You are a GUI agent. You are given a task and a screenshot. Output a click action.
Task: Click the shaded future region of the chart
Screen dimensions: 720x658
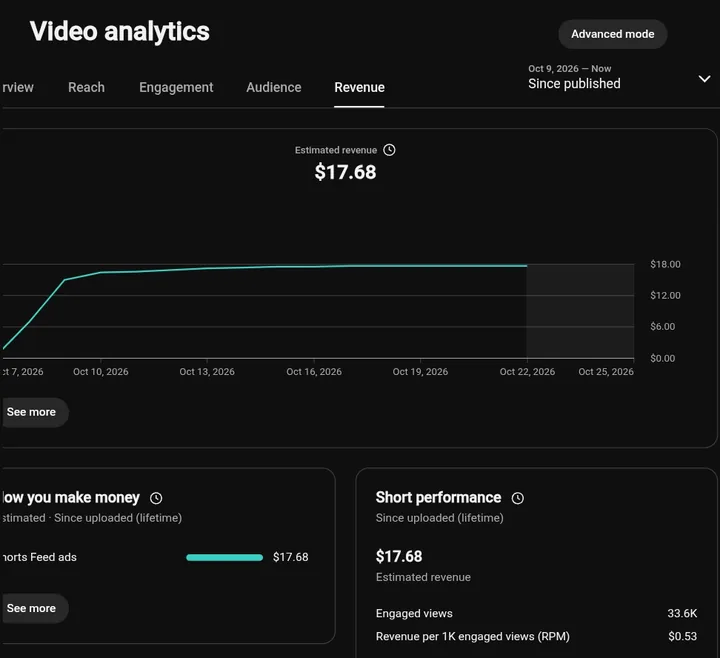(580, 311)
